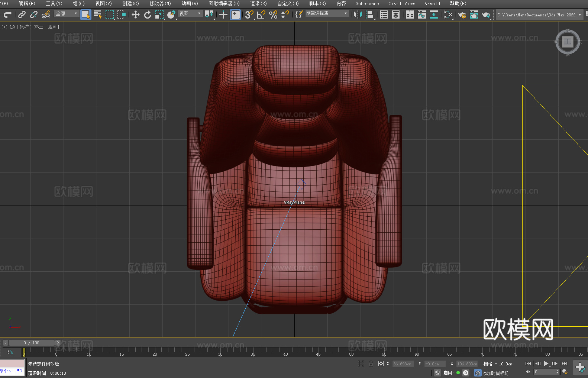This screenshot has width=588, height=378.
Task: Activate the Select and Move tool
Action: click(x=136, y=14)
